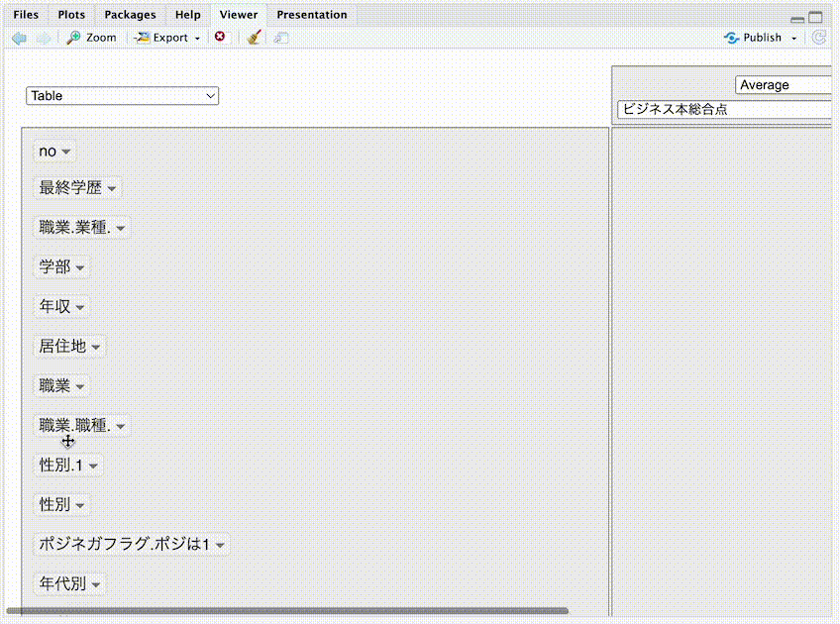Maximize the Viewer pane
Viewport: 840px width, 624px height.
815,17
